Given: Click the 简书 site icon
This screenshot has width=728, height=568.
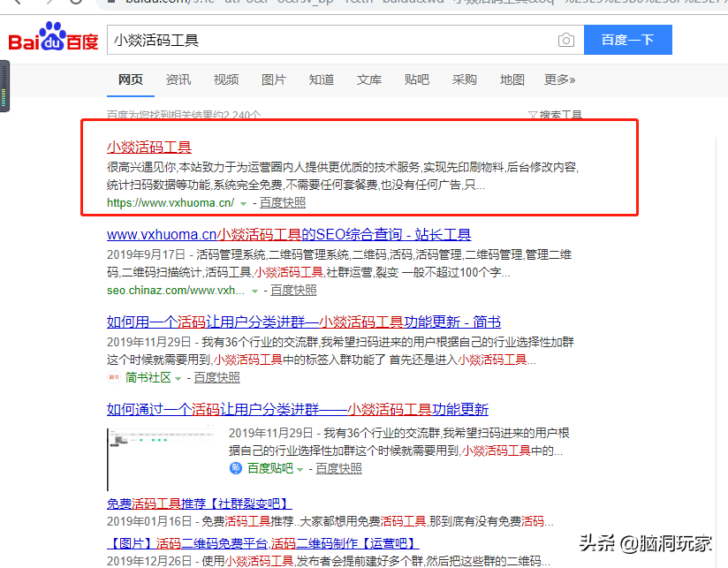Looking at the screenshot, I should click(114, 377).
